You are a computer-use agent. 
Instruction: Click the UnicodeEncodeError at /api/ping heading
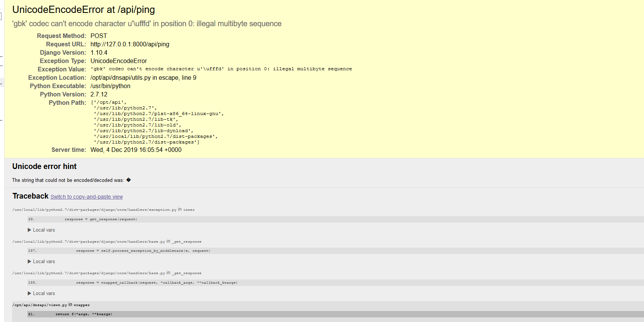tap(84, 9)
